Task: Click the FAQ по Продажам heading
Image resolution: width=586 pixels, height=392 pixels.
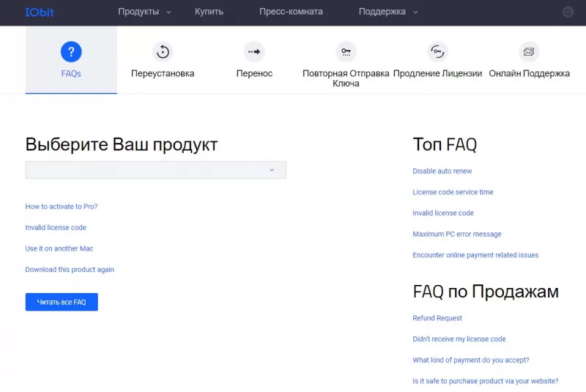Action: pyautogui.click(x=486, y=292)
